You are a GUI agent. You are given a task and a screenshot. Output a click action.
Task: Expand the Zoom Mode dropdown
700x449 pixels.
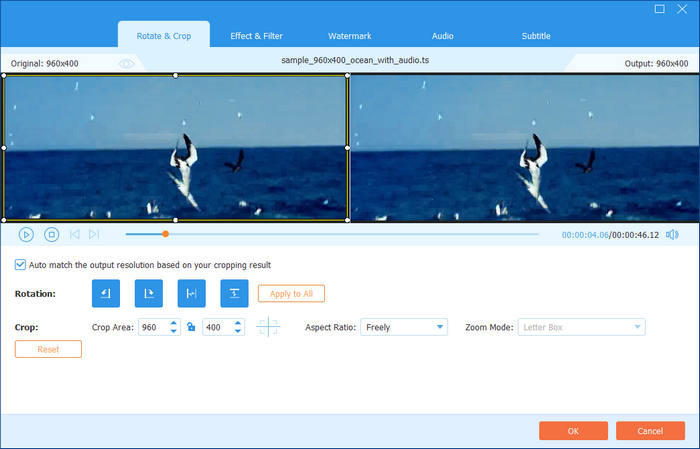(581, 327)
